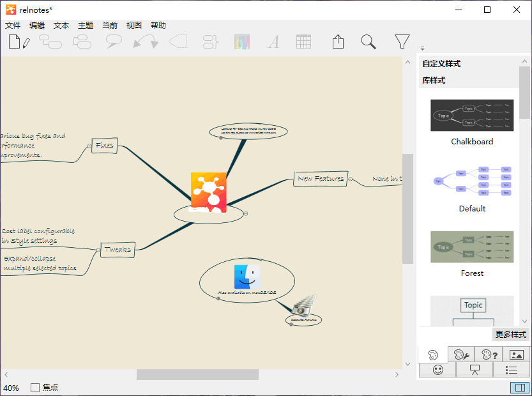
Task: Open the presentation easel tab
Action: click(x=475, y=370)
